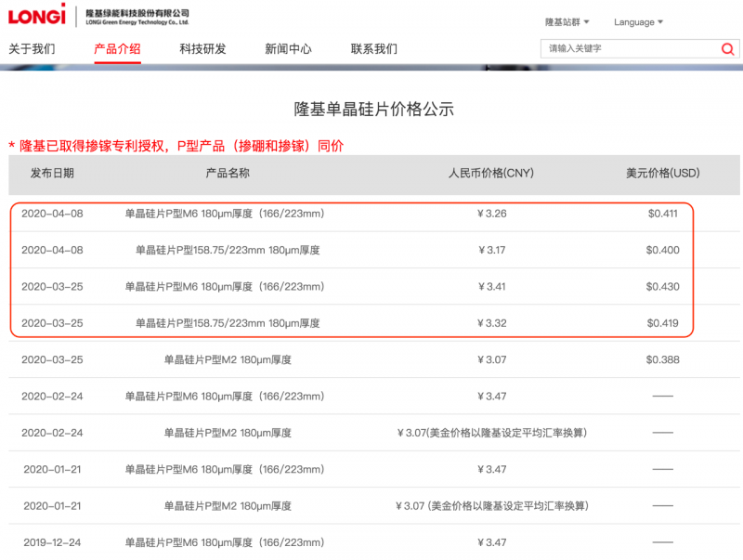Click the 人民币价格(CNY) column header
Image resolution: width=743 pixels, height=560 pixels.
pyautogui.click(x=491, y=174)
